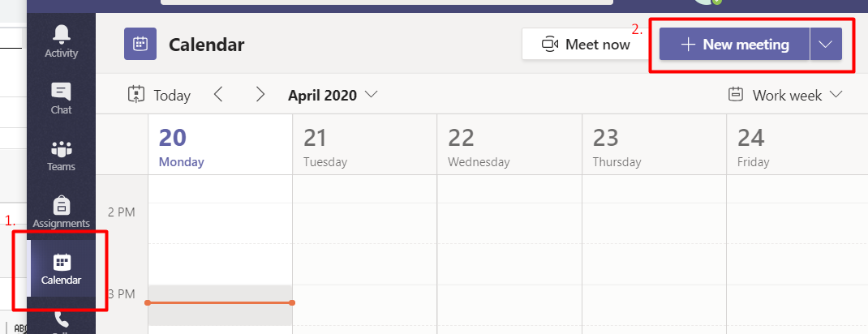Select the Calendar sidebar icon
This screenshot has height=334, width=868.
pos(62,263)
